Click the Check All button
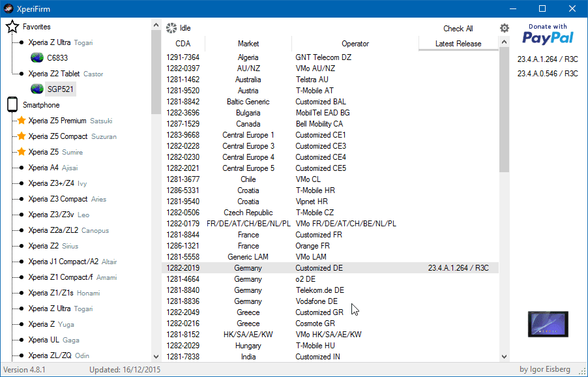Image resolution: width=588 pixels, height=377 pixels. (x=458, y=29)
